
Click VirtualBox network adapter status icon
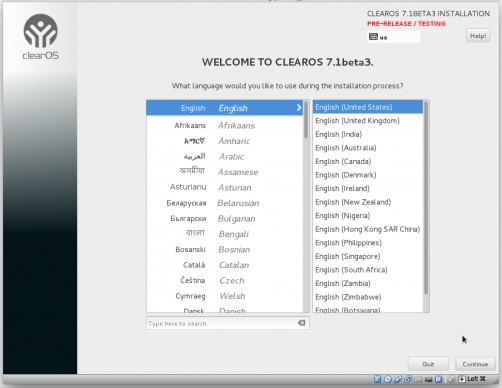[x=408, y=379]
